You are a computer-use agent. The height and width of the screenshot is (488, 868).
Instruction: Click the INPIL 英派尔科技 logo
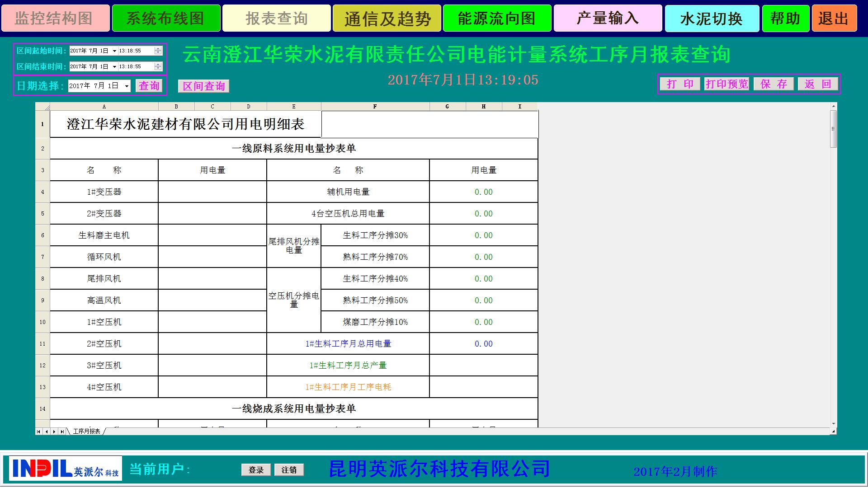click(66, 469)
